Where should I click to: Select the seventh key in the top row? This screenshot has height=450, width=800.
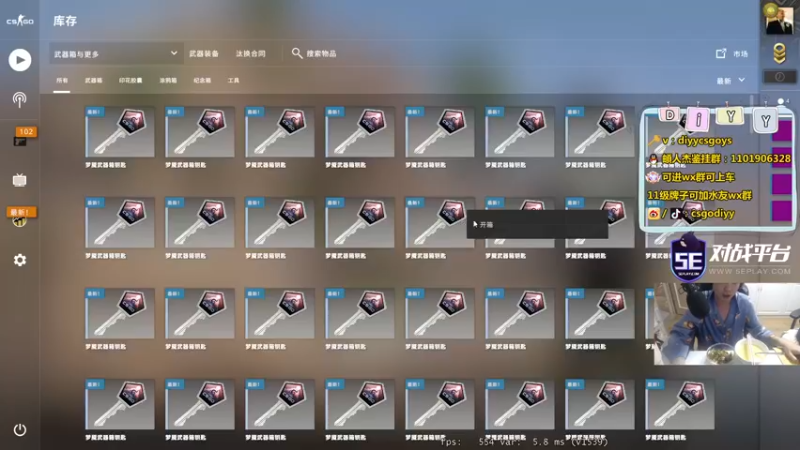pos(600,132)
